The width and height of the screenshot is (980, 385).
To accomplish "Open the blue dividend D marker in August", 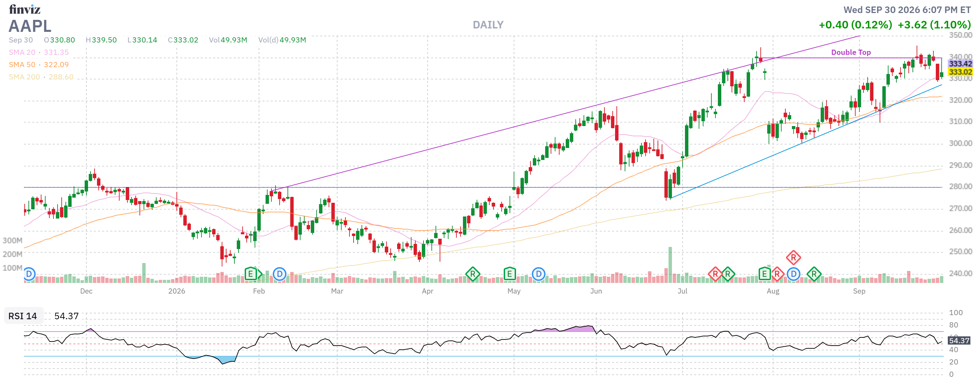I will [793, 274].
